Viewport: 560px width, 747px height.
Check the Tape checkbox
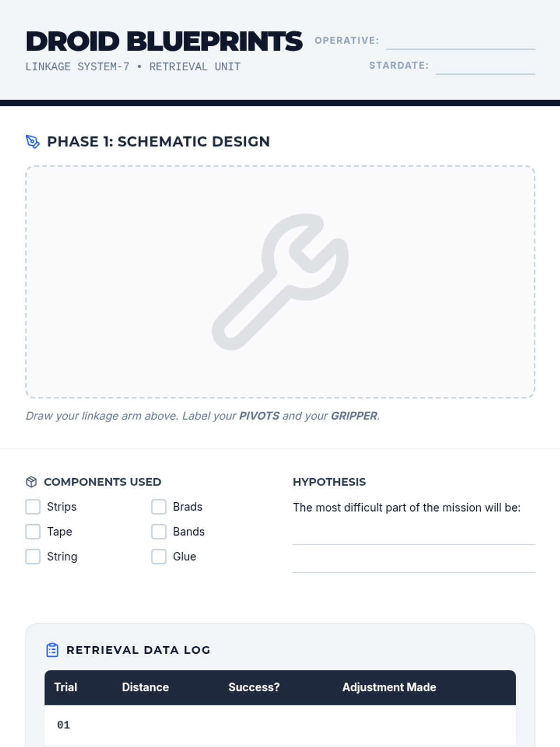tap(33, 531)
